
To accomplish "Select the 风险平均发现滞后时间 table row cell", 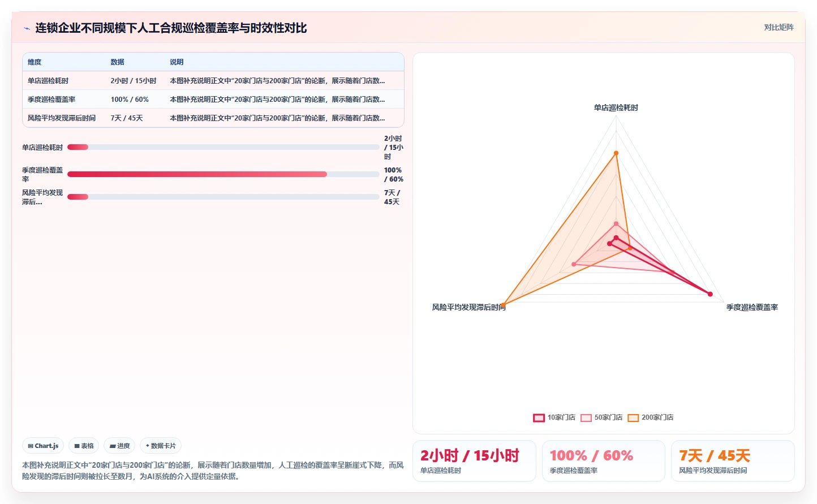I will (62, 118).
